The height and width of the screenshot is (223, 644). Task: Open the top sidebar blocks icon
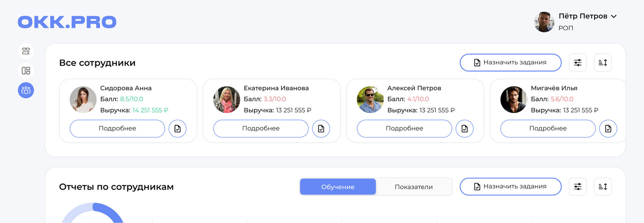pyautogui.click(x=26, y=51)
